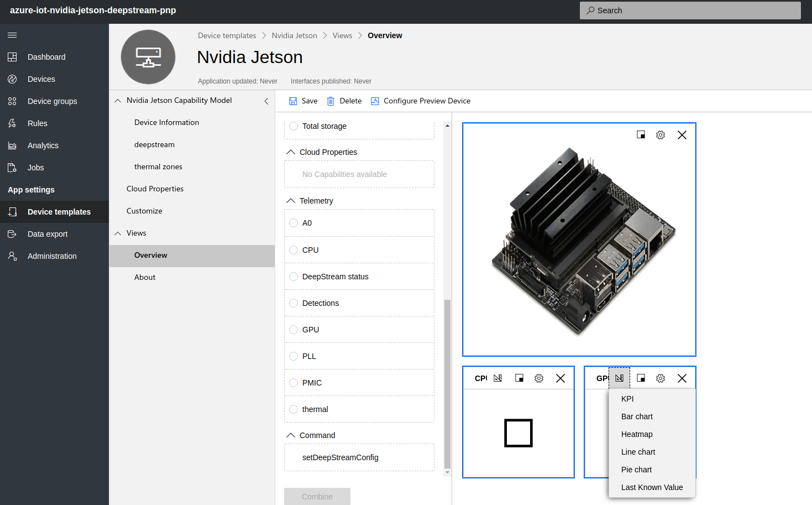
Task: Choose Pie chart visualization
Action: (652, 470)
